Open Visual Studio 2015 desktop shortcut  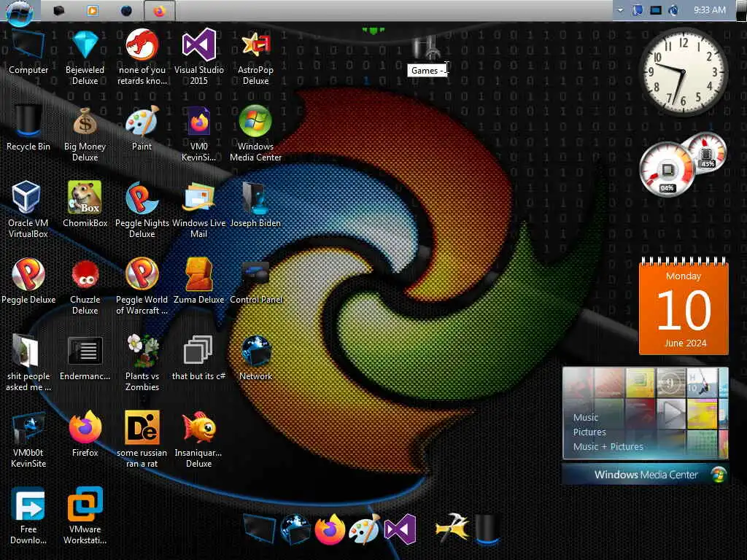(x=198, y=57)
